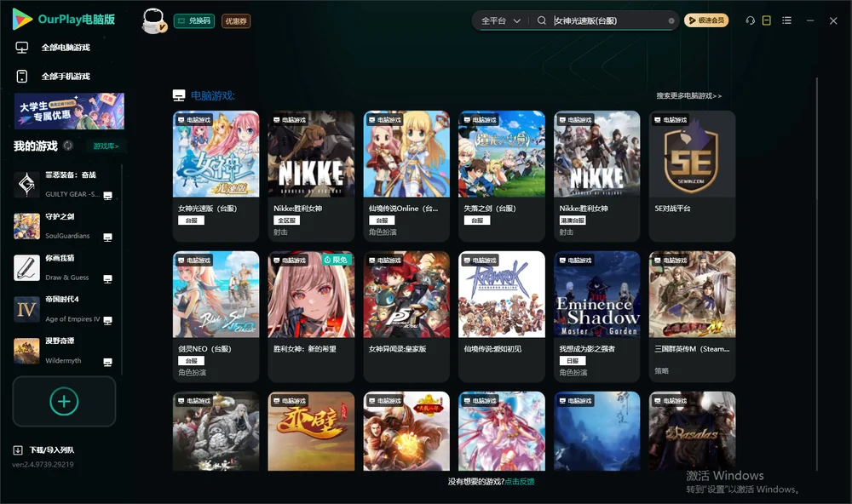
Task: Open the 5E对战平台 game card
Action: coord(692,176)
